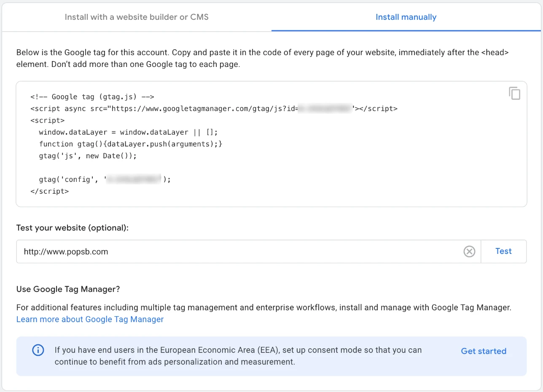Click the closing </script> tag line
Image resolution: width=543 pixels, height=392 pixels.
49,191
